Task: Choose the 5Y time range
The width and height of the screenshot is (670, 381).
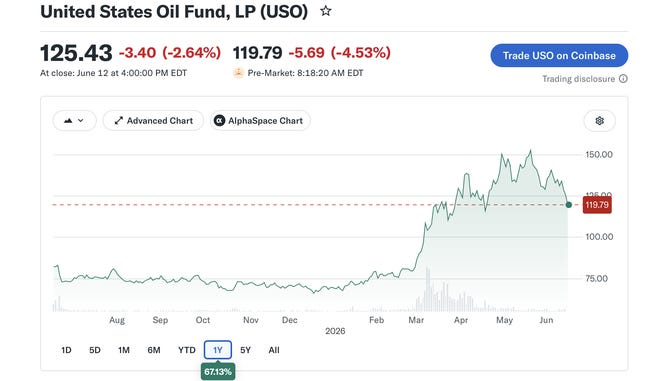Action: pyautogui.click(x=245, y=350)
